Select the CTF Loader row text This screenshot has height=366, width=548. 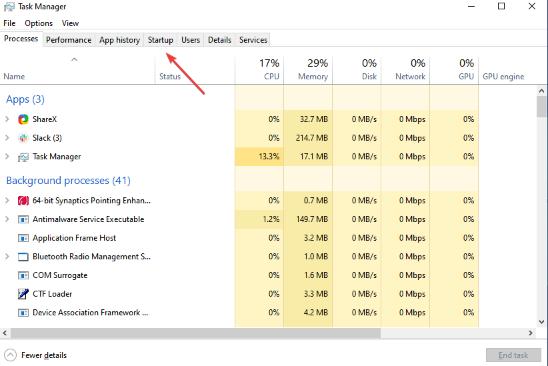52,294
